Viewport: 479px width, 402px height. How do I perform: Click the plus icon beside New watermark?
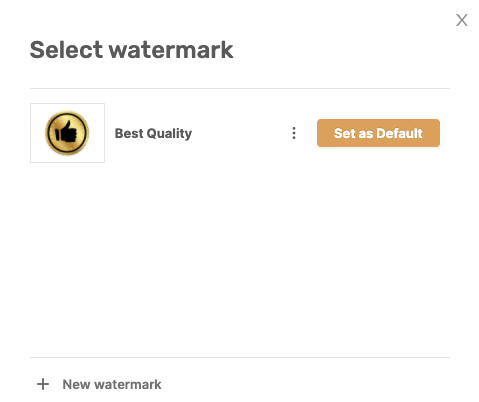click(x=43, y=384)
